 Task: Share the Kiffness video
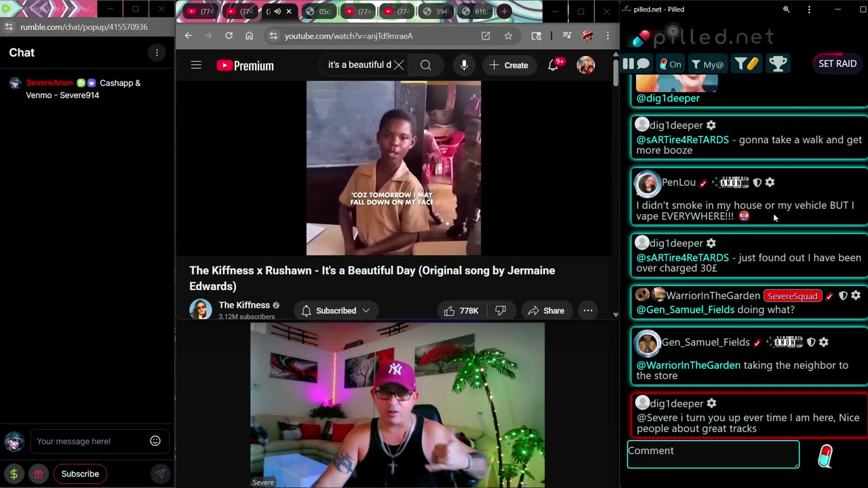click(x=546, y=310)
